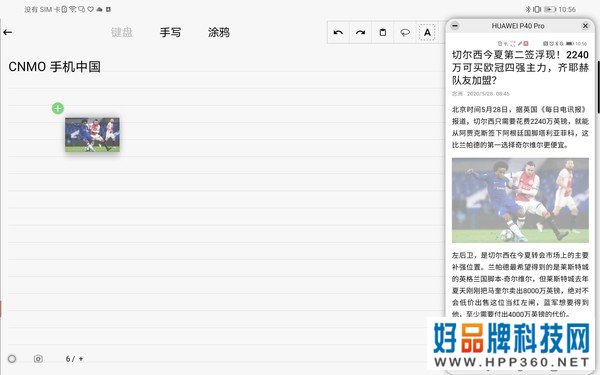Click the Wi-Fi icon in status bar
This screenshot has height=375, width=600.
[x=72, y=9]
